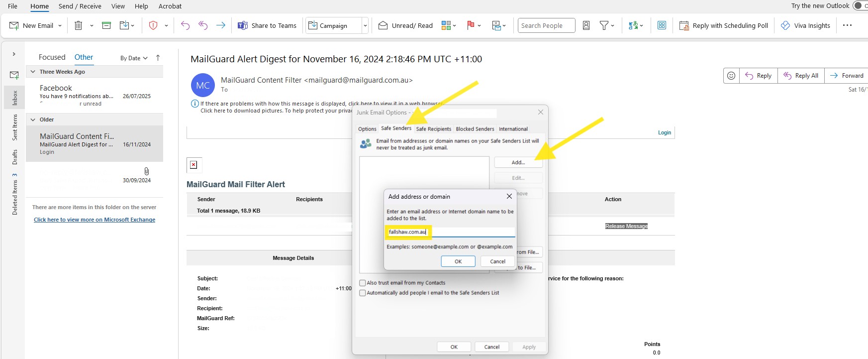Click the address or domain input field
Viewport: 868px width, 359px height.
coord(451,232)
